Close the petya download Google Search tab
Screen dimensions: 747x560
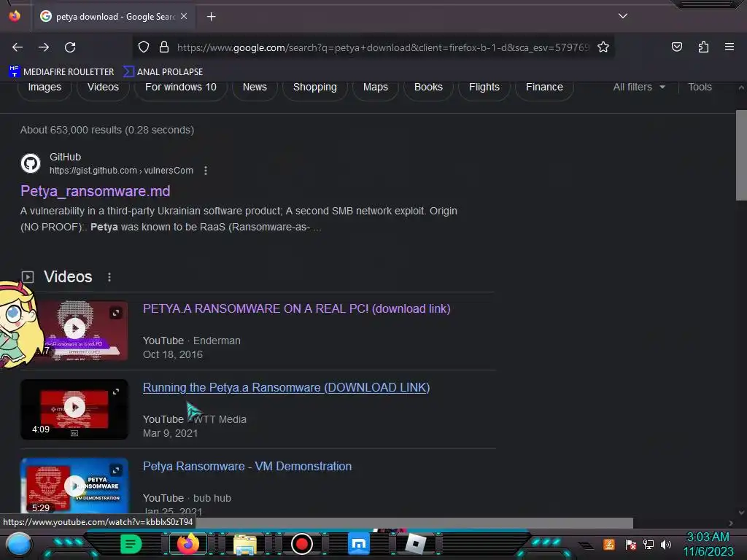click(184, 16)
